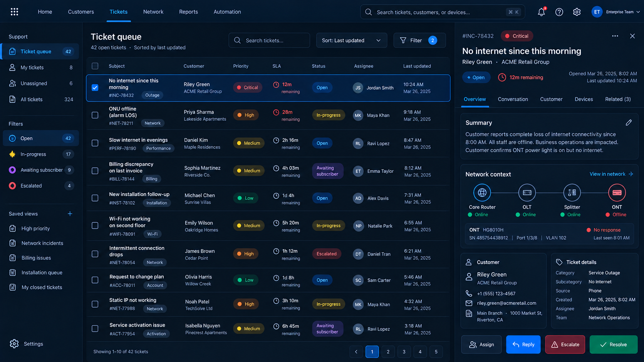Check the Billing discrepancy ticket checkbox

[x=95, y=170]
